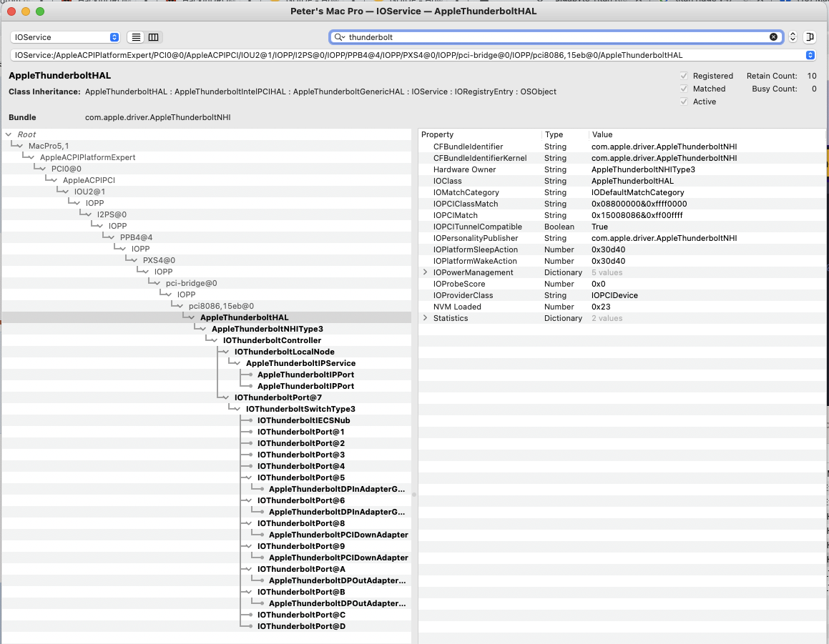Viewport: 829px width, 644px height.
Task: Step through search results arrows
Action: [x=792, y=37]
